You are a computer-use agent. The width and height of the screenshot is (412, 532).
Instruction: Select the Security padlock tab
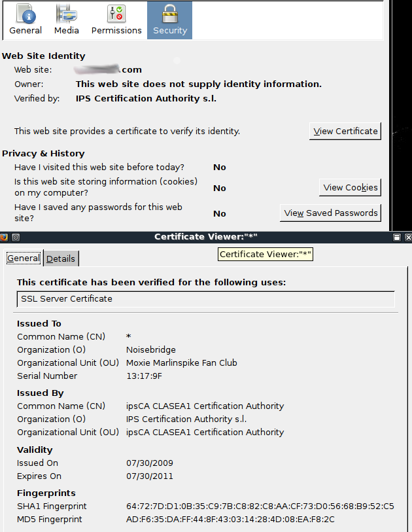click(170, 20)
